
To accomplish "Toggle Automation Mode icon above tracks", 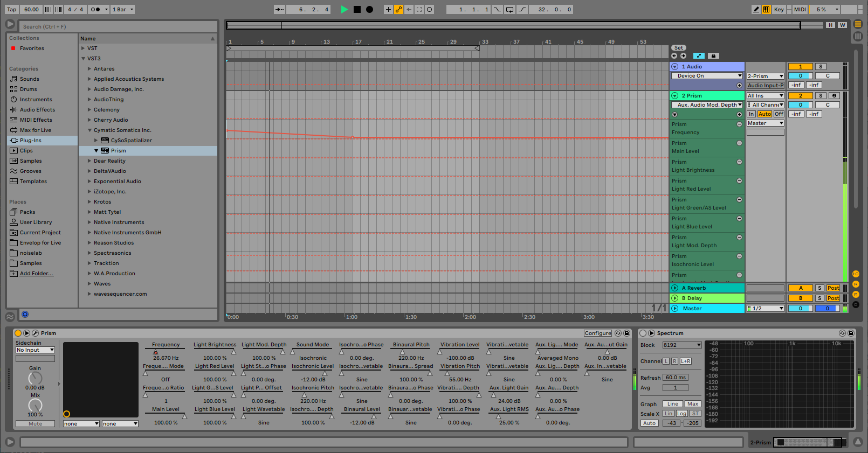I will [699, 55].
